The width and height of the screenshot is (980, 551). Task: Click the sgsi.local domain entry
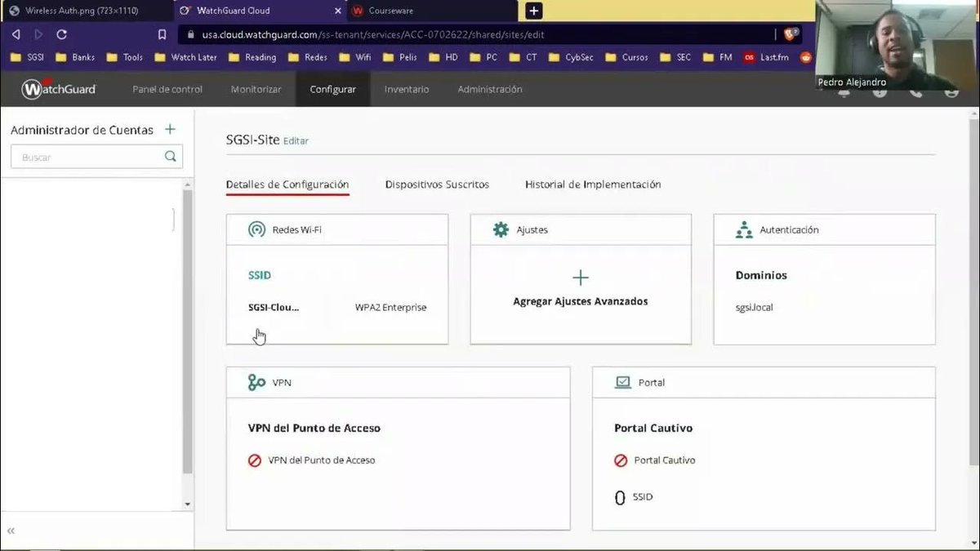[x=755, y=308]
